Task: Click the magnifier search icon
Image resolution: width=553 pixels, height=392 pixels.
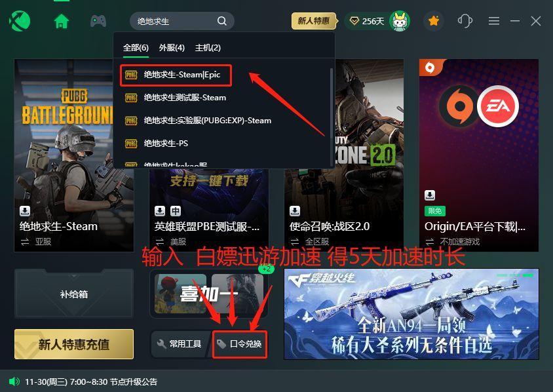Action: (222, 21)
